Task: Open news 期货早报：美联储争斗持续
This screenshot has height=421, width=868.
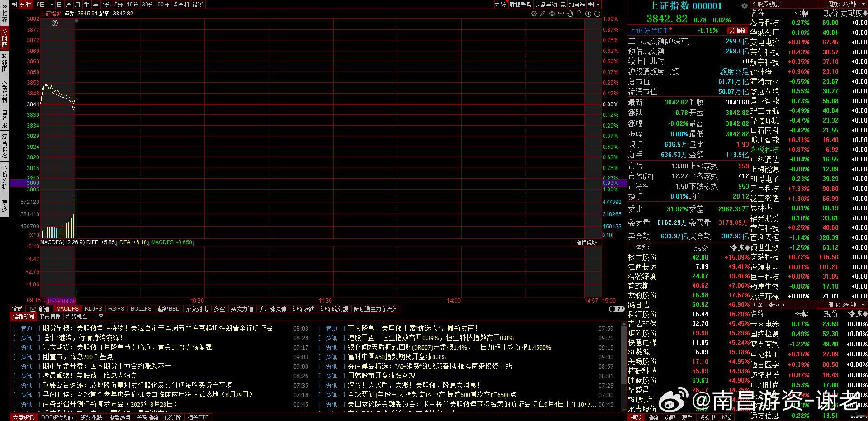Action: click(158, 328)
